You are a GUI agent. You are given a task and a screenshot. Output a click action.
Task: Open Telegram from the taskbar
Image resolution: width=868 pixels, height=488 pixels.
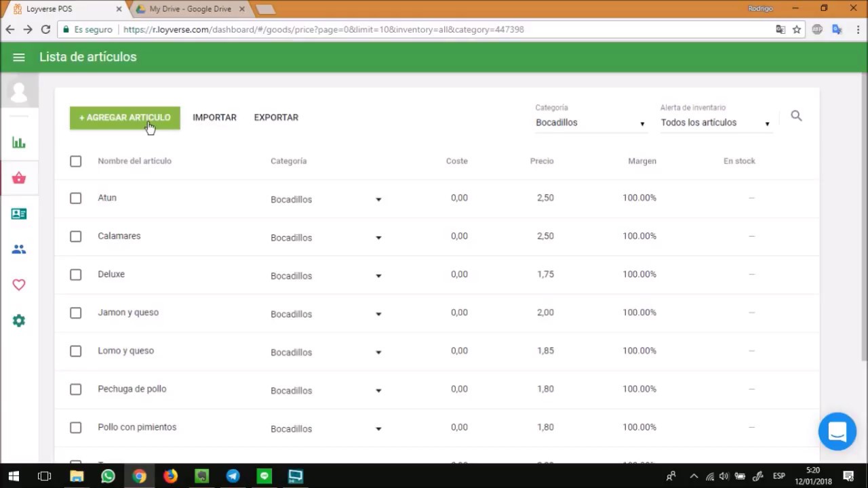point(233,476)
